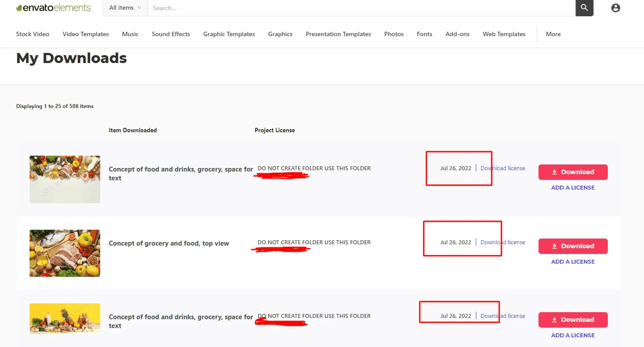The width and height of the screenshot is (644, 347).
Task: Click thumbnail of first food and drinks item
Action: pos(65,179)
